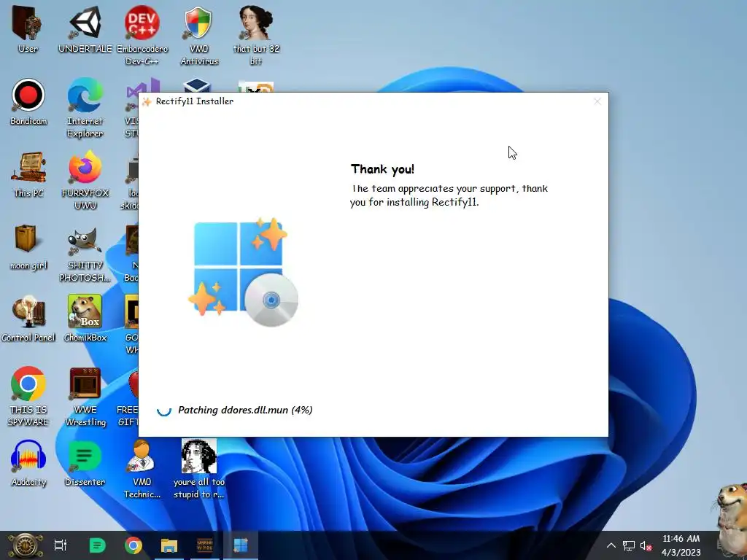Screen dimensions: 747x560
Task: Open the User desktop icon
Action: coord(28,29)
